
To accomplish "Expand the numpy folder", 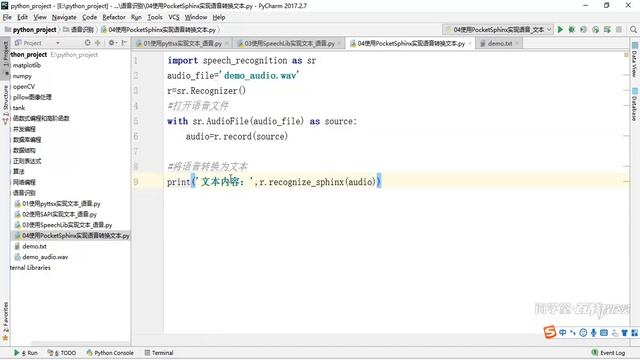I will pos(22,76).
